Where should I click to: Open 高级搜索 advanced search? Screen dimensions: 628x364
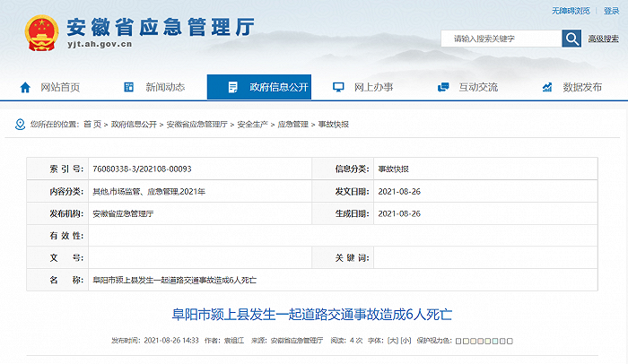tap(603, 39)
